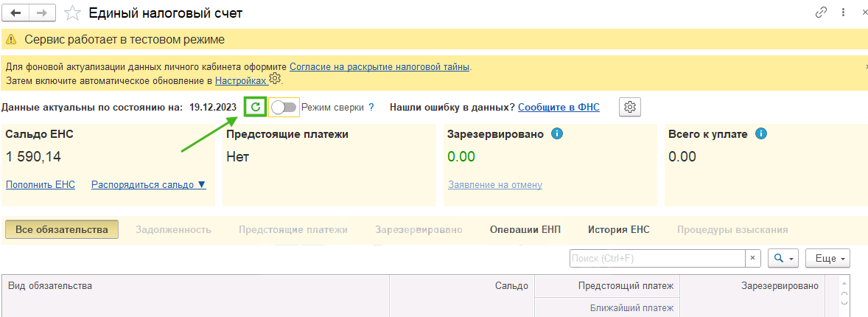The height and width of the screenshot is (317, 868).
Task: Expand the Распорядиться сальдо dropdown
Action: (x=148, y=184)
